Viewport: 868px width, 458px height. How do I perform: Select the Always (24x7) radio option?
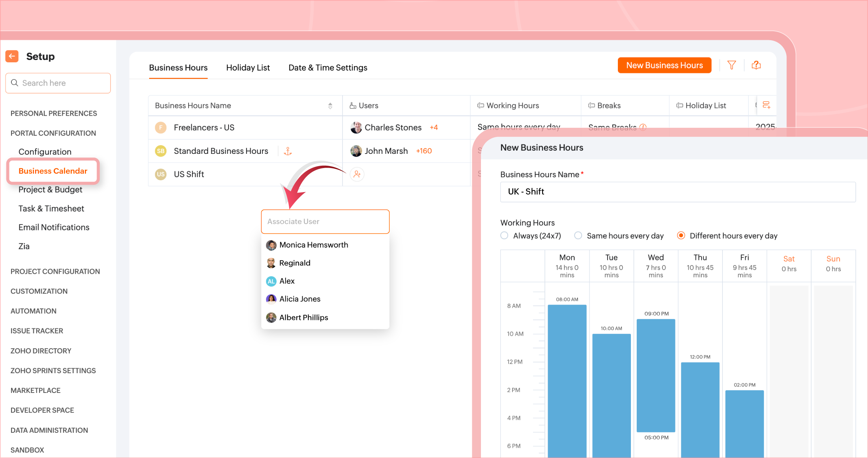tap(504, 236)
